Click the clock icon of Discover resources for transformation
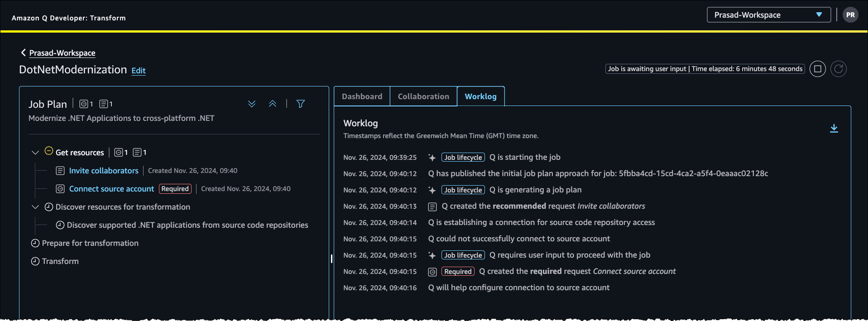Image resolution: width=868 pixels, height=321 pixels. 49,207
